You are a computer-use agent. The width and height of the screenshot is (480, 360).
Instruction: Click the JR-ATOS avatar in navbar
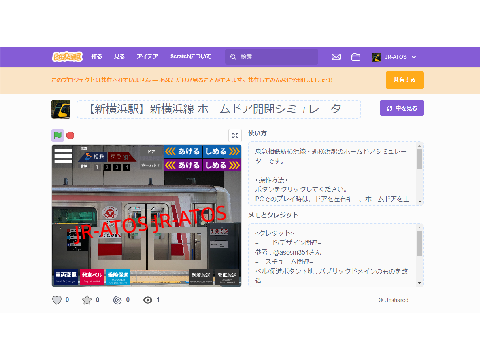376,57
